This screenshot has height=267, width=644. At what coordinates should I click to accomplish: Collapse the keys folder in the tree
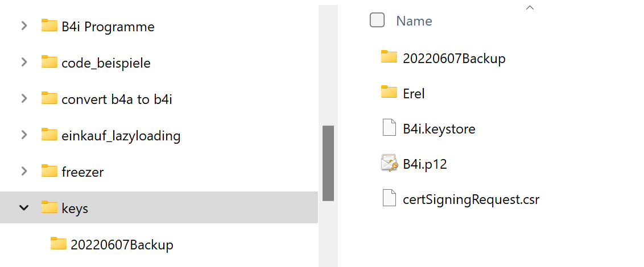point(24,208)
